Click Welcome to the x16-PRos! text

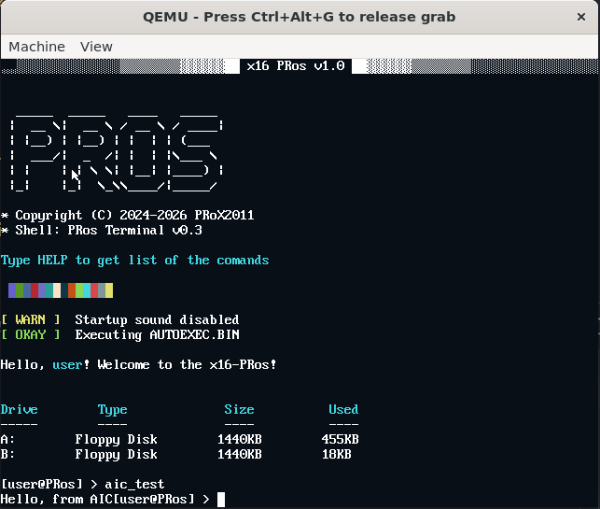(x=187, y=365)
